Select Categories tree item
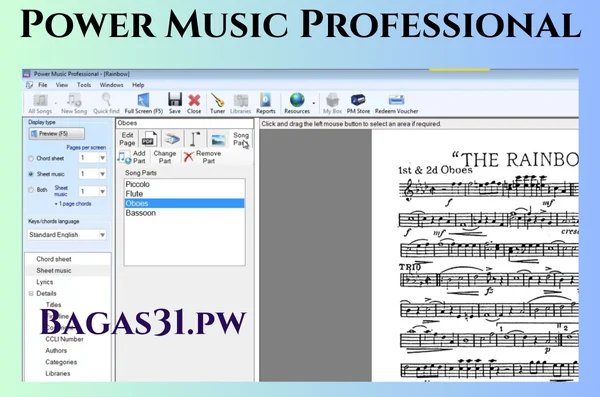 (61, 362)
